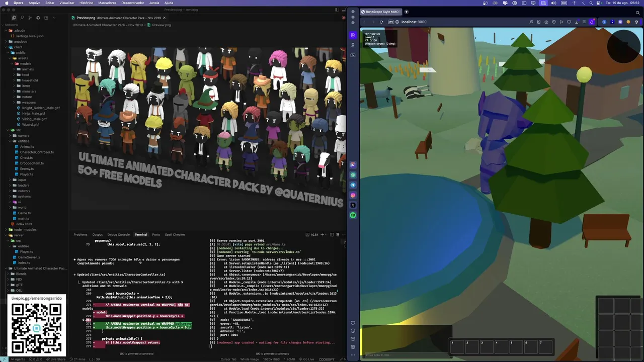
Task: Open the Ports panel tab
Action: click(156, 234)
